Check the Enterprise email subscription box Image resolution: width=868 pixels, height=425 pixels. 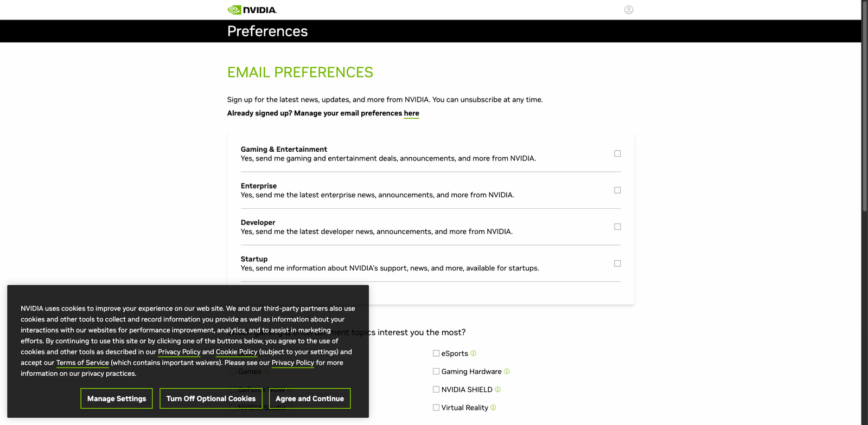point(617,190)
